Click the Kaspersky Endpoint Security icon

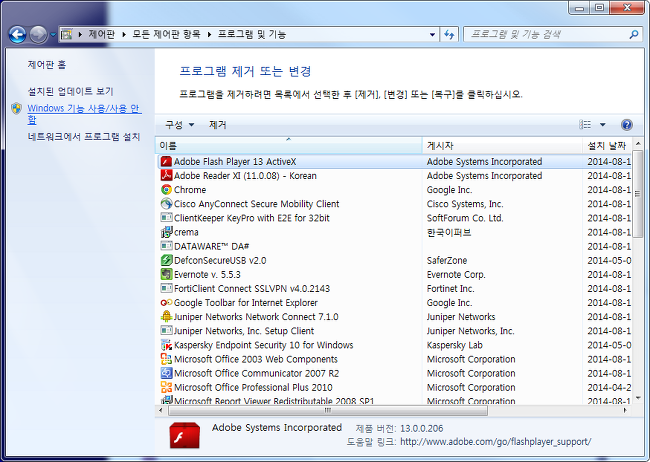pyautogui.click(x=166, y=345)
